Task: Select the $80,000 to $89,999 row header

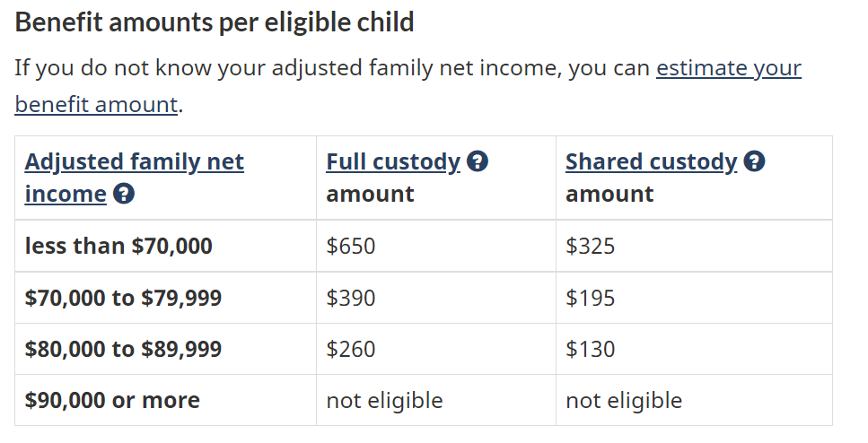Action: [123, 349]
